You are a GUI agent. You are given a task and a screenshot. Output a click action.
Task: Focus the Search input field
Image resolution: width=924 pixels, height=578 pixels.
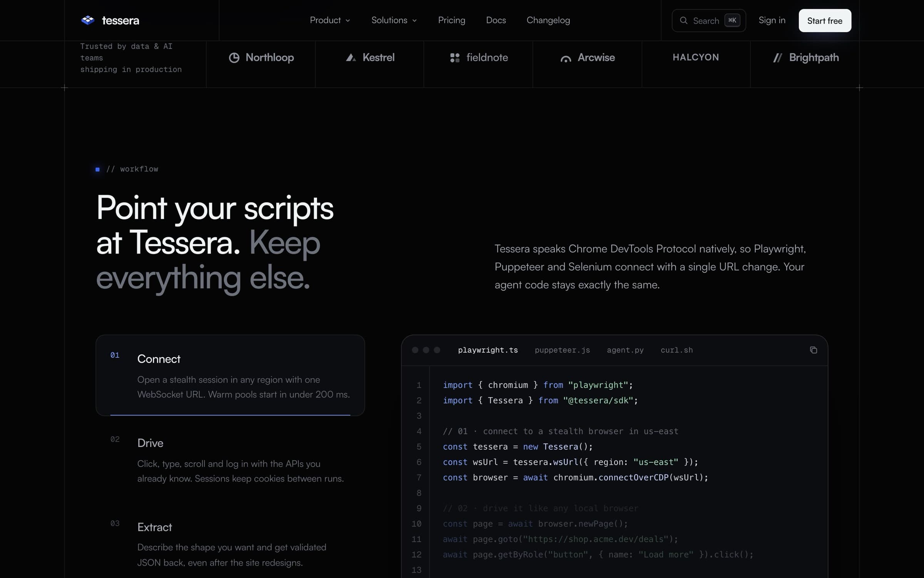[x=708, y=20]
